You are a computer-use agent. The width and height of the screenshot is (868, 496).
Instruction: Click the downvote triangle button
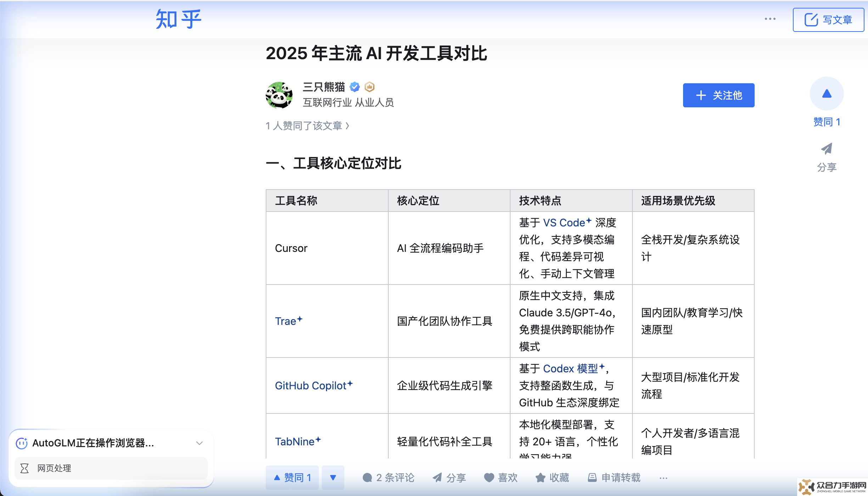(x=333, y=478)
